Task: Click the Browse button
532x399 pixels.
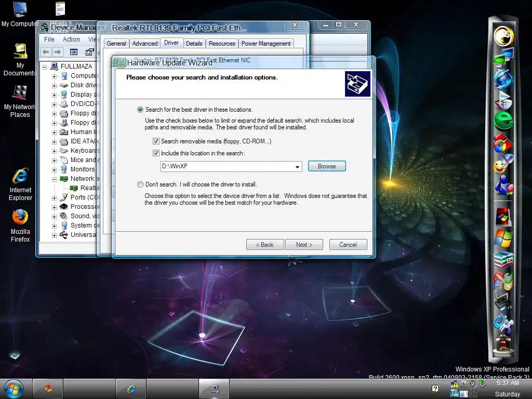Action: click(327, 166)
